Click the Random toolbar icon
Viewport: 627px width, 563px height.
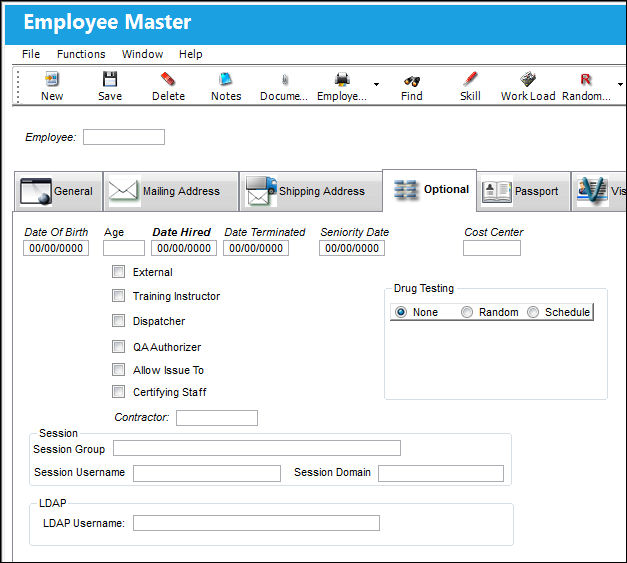[x=586, y=79]
